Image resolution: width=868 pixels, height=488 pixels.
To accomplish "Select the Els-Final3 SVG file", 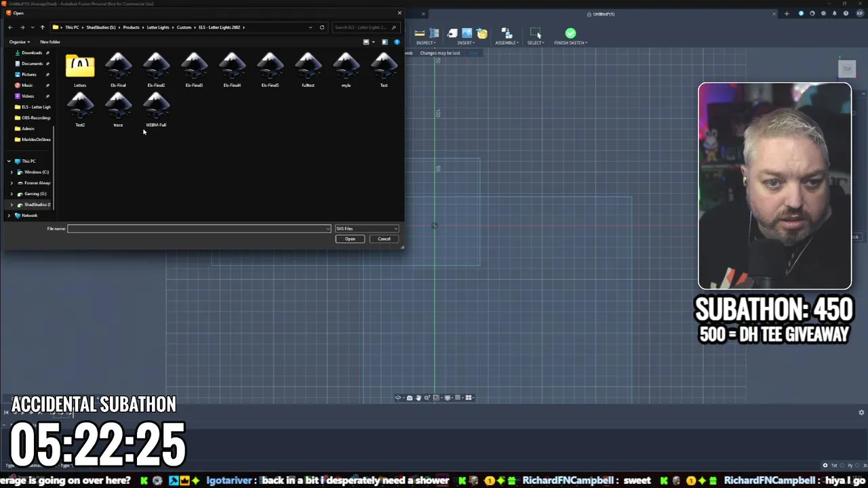I will click(194, 70).
